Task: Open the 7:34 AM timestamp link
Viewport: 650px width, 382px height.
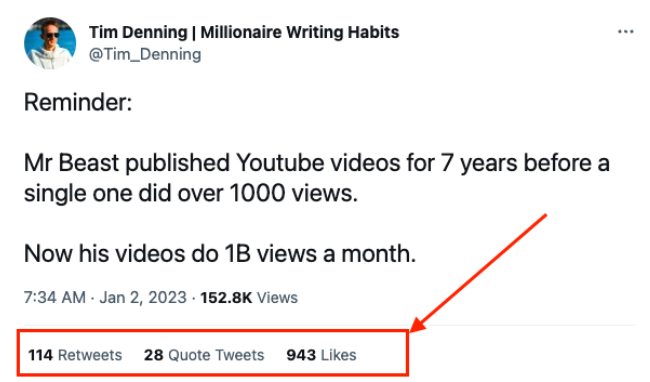Action: click(55, 297)
